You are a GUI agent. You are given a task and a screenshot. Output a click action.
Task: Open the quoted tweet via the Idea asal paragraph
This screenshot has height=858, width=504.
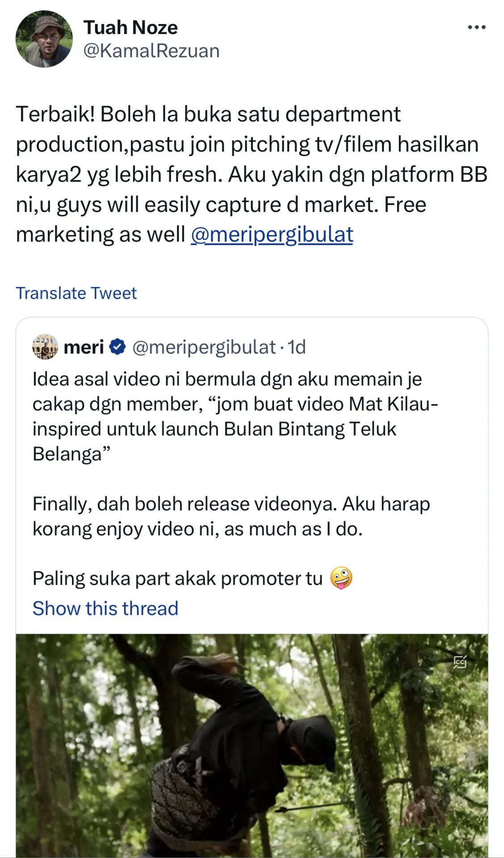(235, 416)
